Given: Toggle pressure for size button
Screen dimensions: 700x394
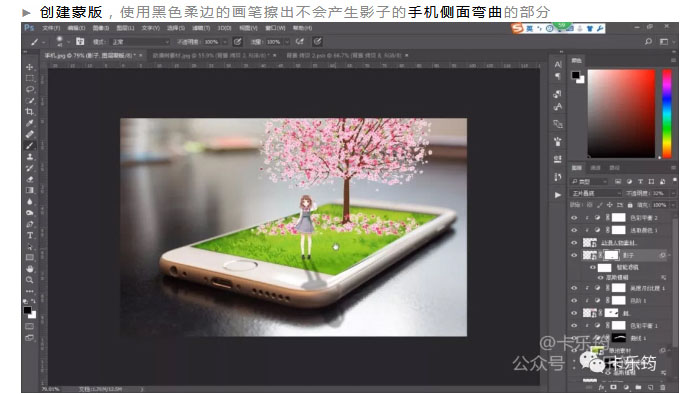Looking at the screenshot, I should click(x=317, y=41).
